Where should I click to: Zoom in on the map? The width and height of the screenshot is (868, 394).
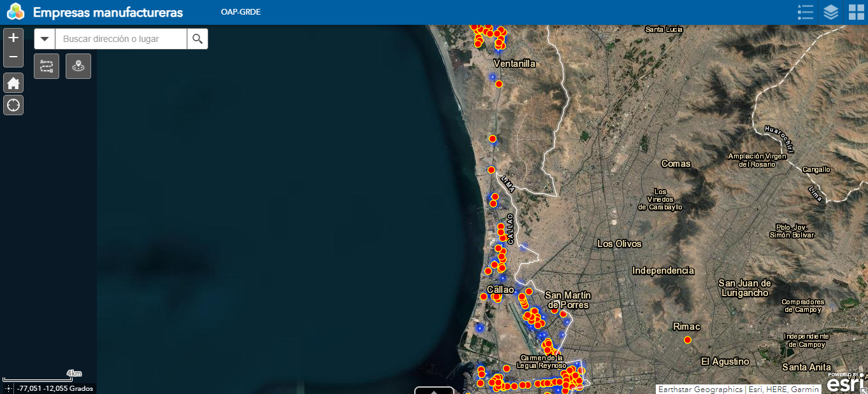[13, 38]
